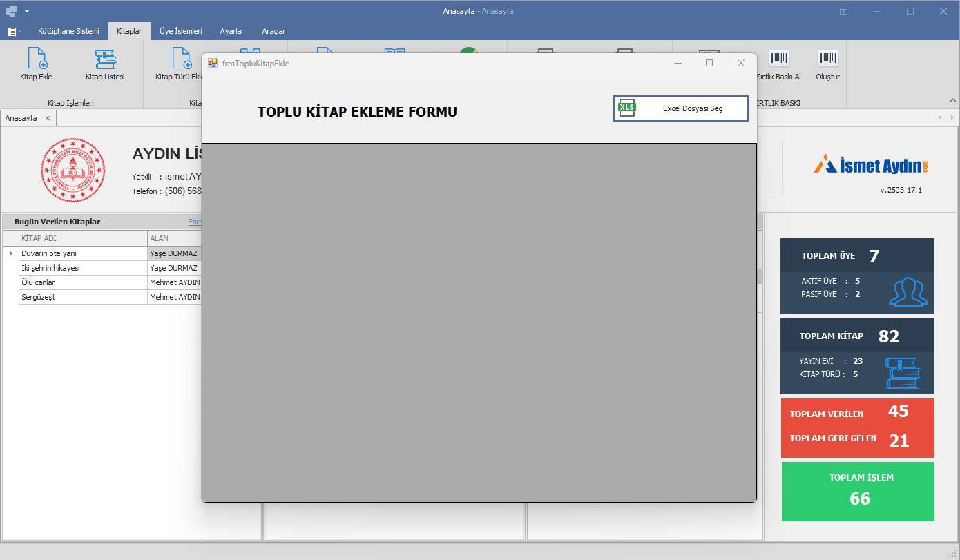Viewport: 960px width, 560px height.
Task: Click the Oluştur barcode icon
Action: (827, 59)
